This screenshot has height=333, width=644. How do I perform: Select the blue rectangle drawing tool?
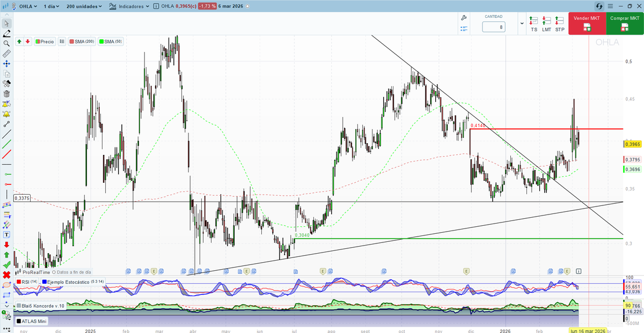pyautogui.click(x=6, y=295)
